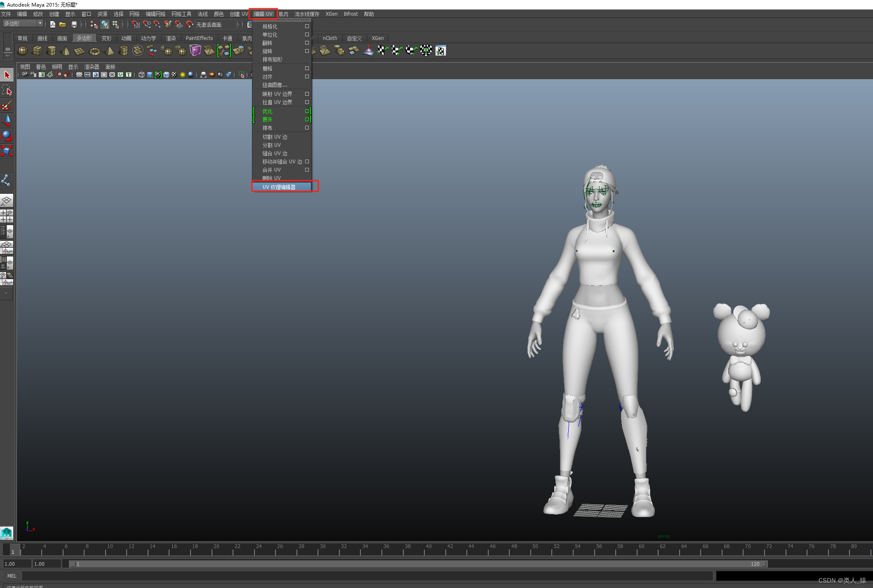Choose 展开 from the UV menu

point(268,120)
